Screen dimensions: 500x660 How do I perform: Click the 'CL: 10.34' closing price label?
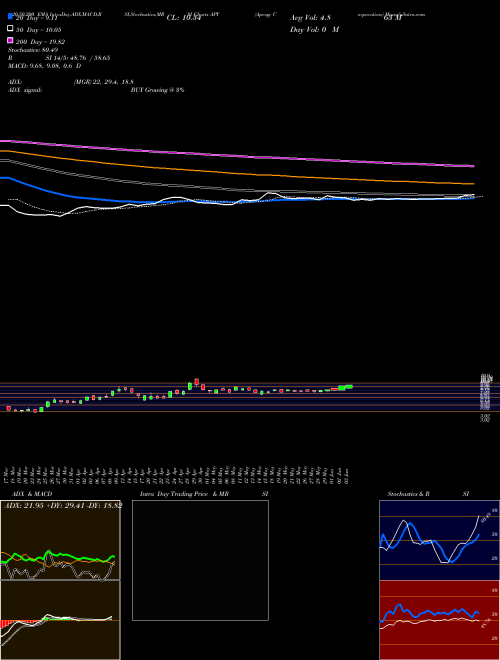click(x=184, y=18)
